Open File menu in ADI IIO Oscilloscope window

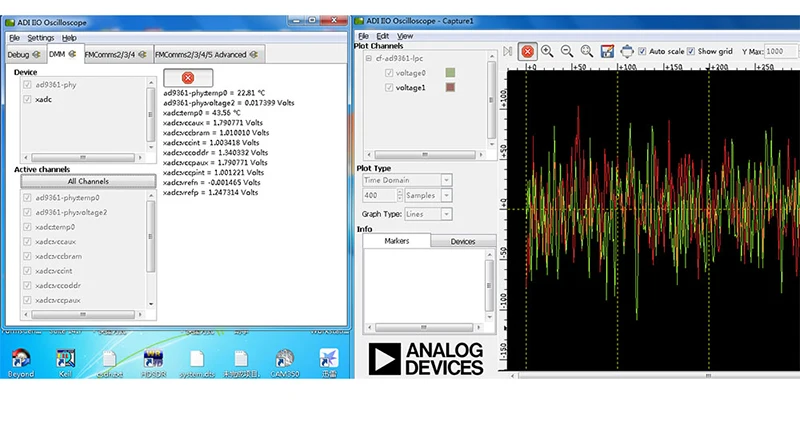14,38
